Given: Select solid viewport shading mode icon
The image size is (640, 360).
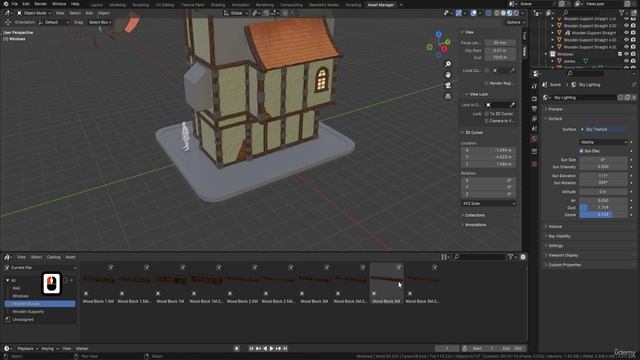Looking at the screenshot, I should [503, 13].
